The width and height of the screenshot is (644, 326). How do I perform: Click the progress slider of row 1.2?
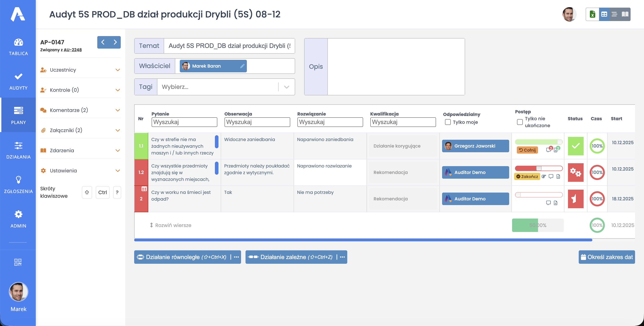click(x=538, y=168)
